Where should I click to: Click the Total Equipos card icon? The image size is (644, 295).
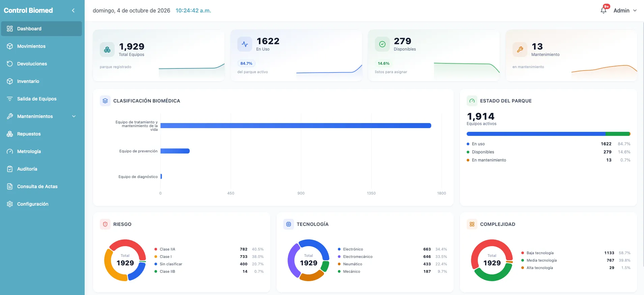(107, 50)
